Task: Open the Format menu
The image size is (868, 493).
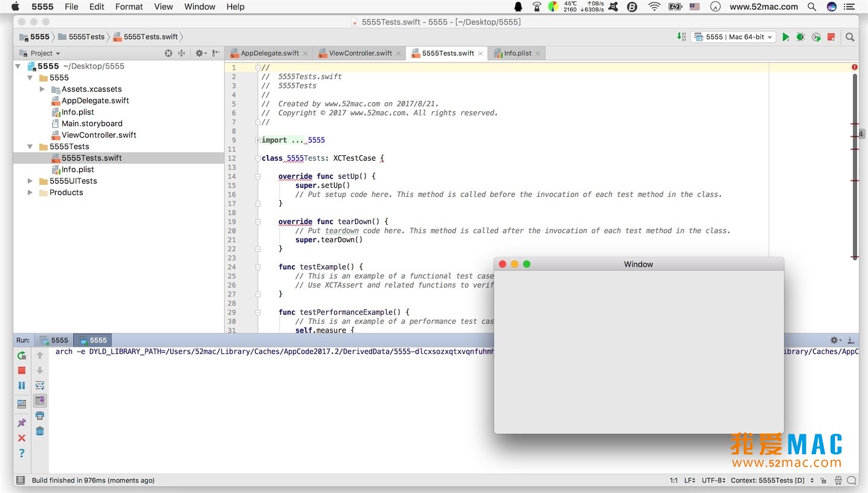Action: 129,7
